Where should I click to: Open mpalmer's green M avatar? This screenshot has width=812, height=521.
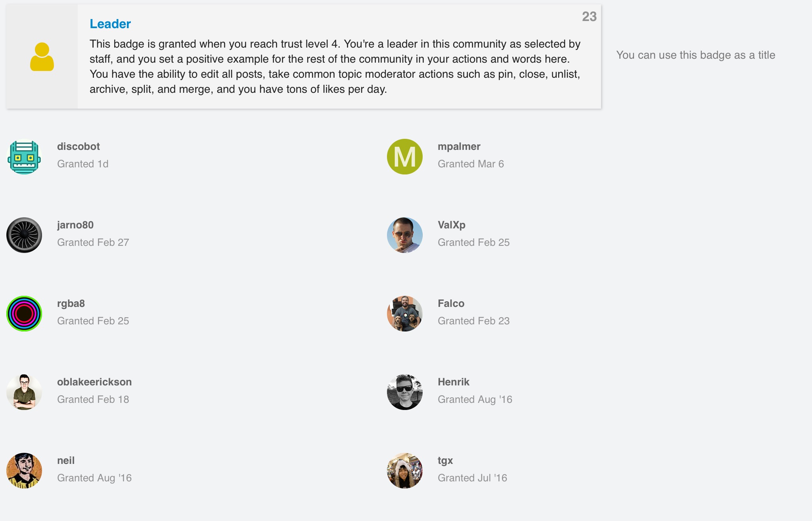click(x=404, y=157)
